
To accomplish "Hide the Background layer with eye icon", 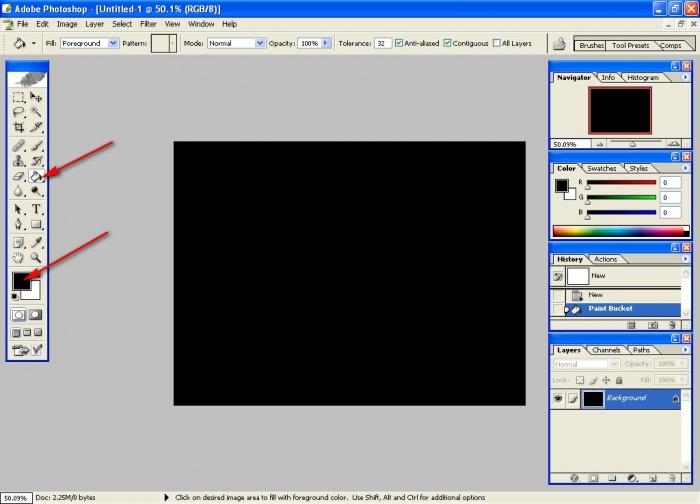I will [559, 398].
